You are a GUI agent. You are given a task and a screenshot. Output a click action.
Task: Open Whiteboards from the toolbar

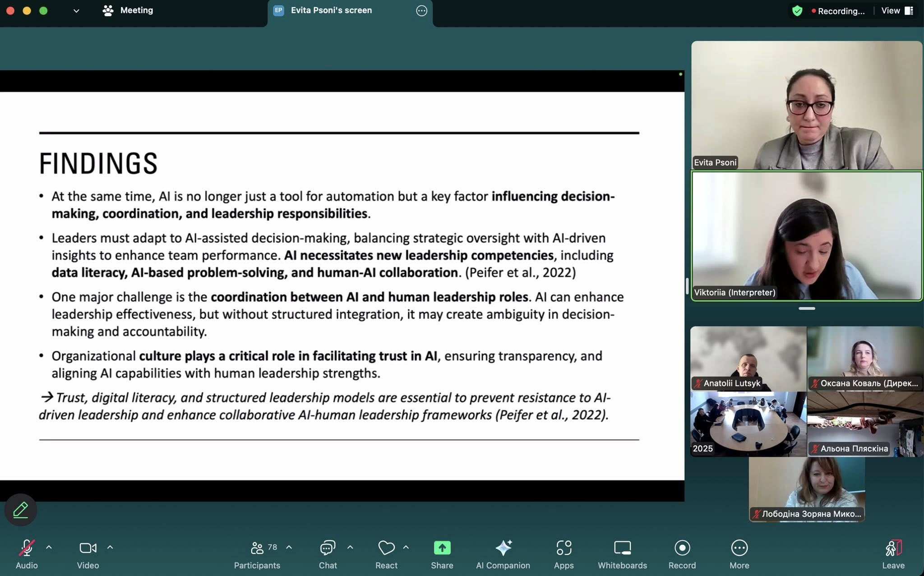(622, 548)
